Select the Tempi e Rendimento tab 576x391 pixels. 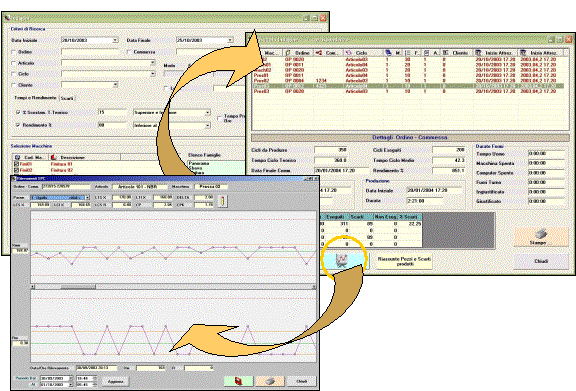[x=35, y=98]
